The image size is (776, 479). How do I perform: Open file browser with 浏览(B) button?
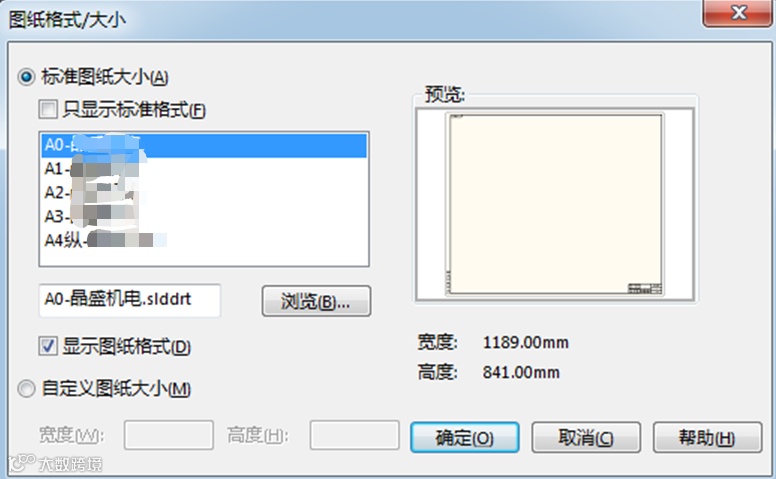coord(316,300)
